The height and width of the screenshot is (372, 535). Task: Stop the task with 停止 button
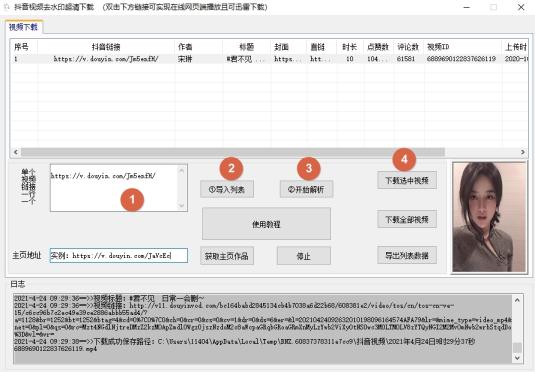pos(304,256)
